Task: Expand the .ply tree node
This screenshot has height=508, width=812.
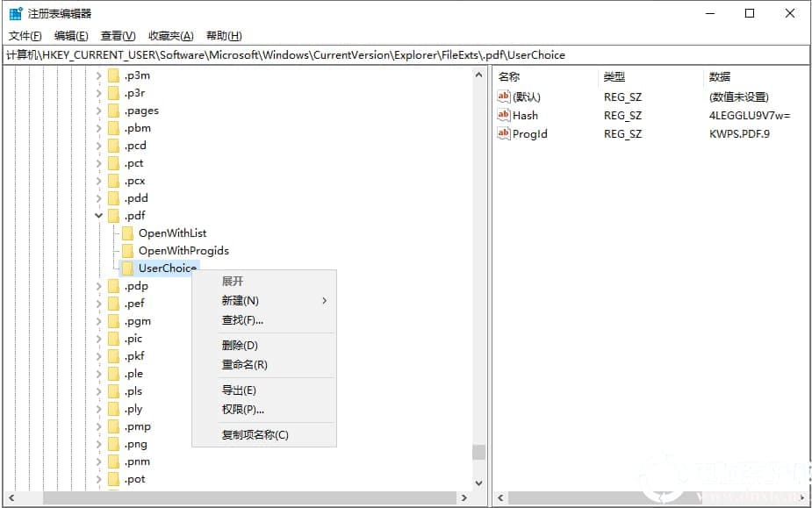Action: pyautogui.click(x=98, y=409)
